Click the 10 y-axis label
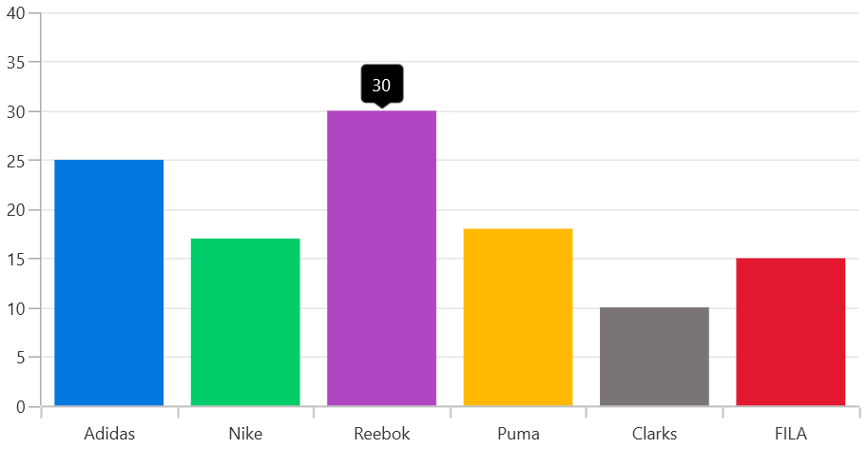 coord(16,309)
